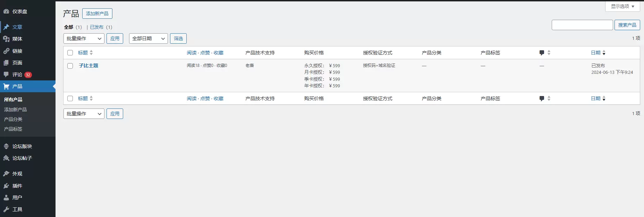
Task: Click 老唐 in the 产品技术支持 column
Action: 249,66
